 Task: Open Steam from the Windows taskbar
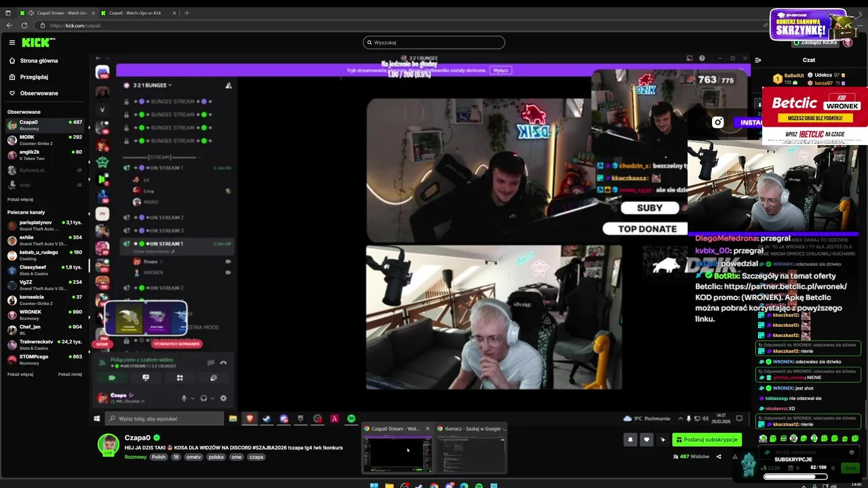(419, 485)
